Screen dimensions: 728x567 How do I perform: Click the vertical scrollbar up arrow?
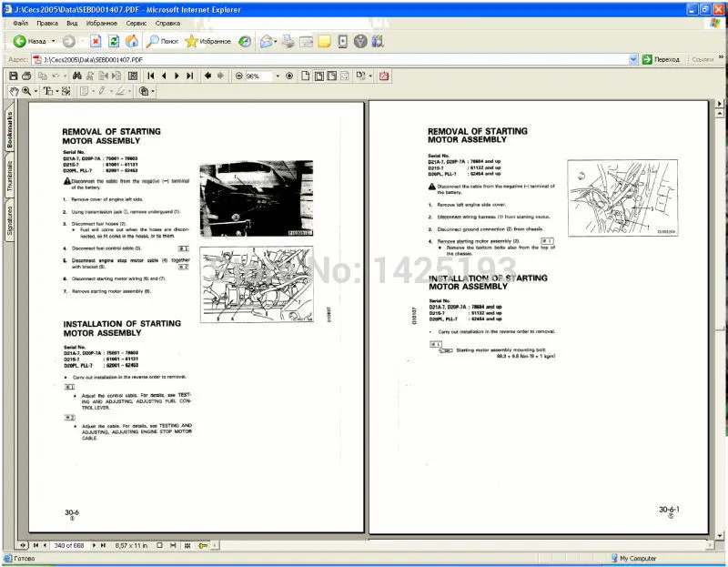pyautogui.click(x=720, y=113)
